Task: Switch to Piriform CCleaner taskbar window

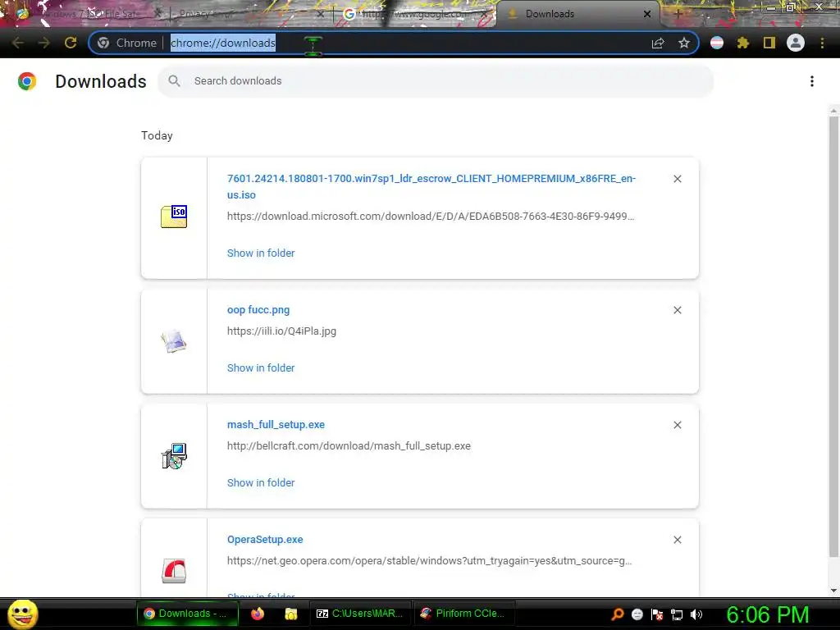Action: click(x=464, y=614)
